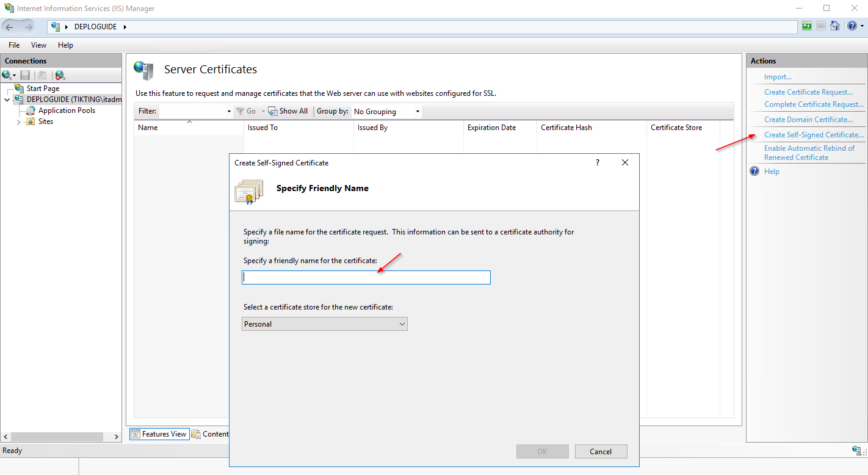Click the Create New Connection globe icon
Viewport: 868px width, 475px height.
[7, 75]
